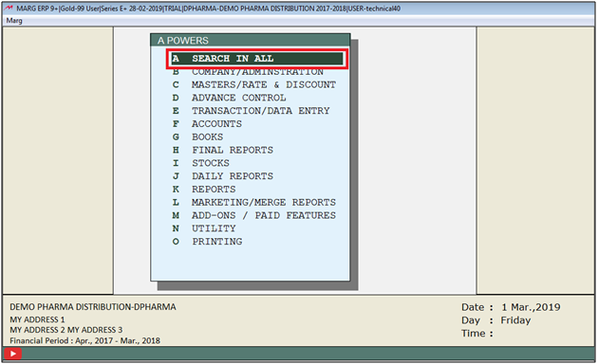Select Books from the list
Image resolution: width=598 pixels, height=364 pixels.
pos(197,137)
